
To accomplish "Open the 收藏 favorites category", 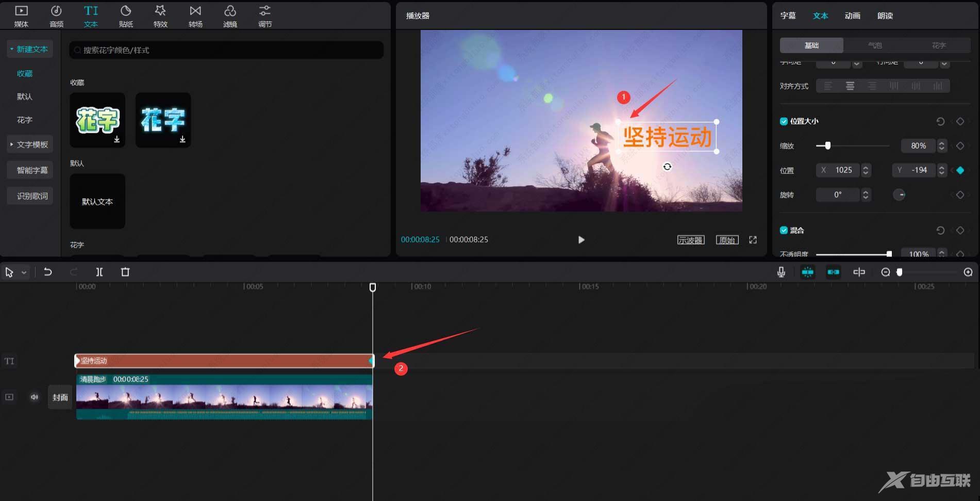I will (x=25, y=73).
